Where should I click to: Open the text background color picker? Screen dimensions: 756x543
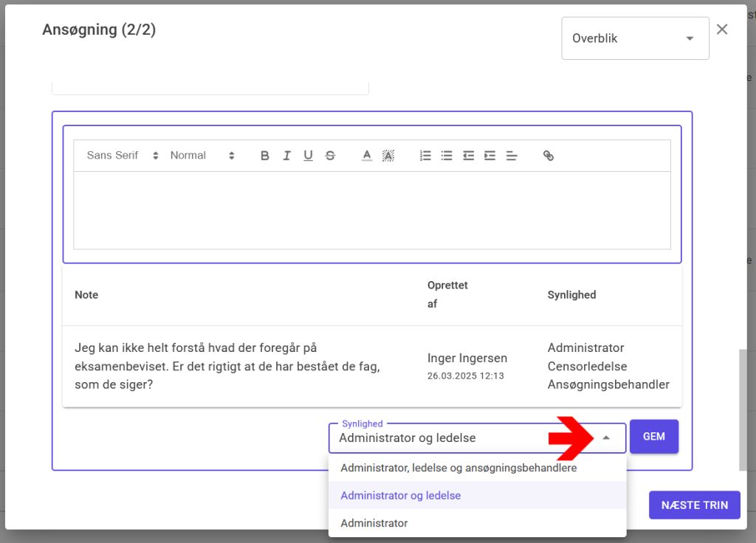(x=388, y=156)
